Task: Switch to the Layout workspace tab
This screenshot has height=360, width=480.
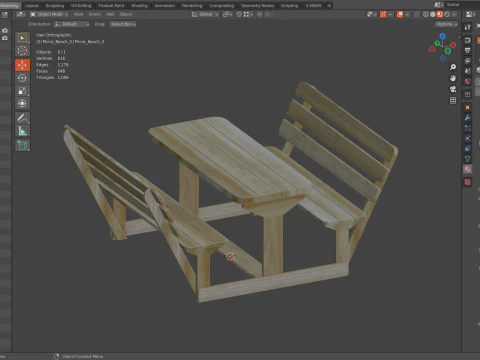Action: pos(32,6)
